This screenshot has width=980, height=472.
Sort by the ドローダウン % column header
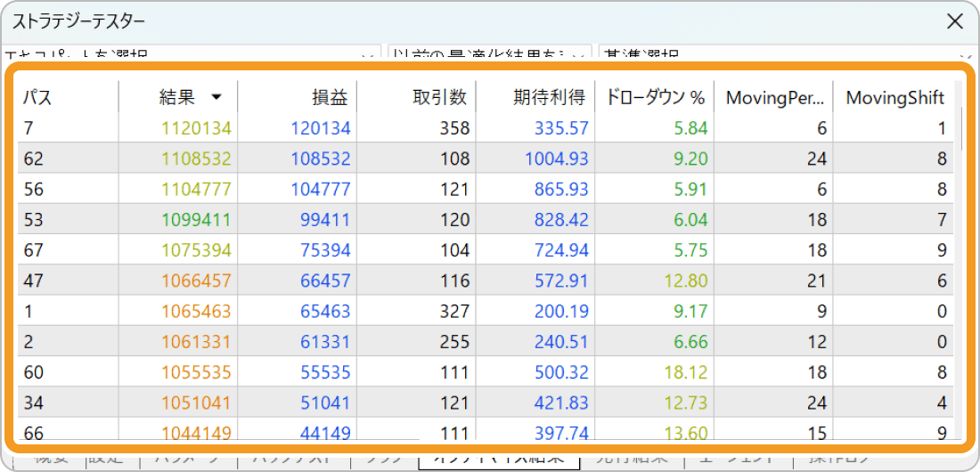pyautogui.click(x=655, y=97)
